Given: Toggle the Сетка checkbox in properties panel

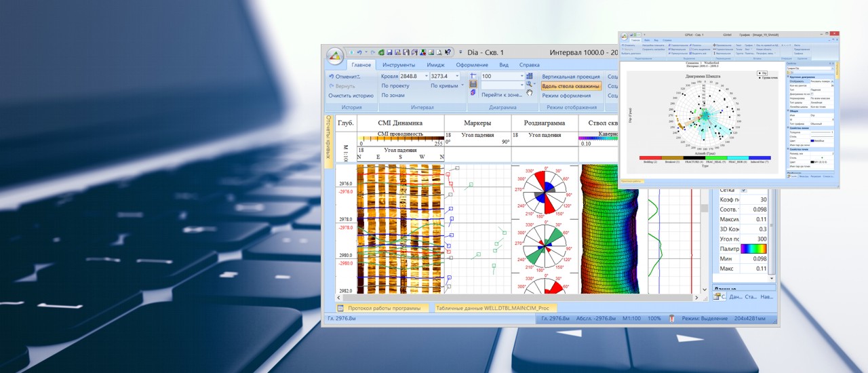Looking at the screenshot, I should 743,190.
